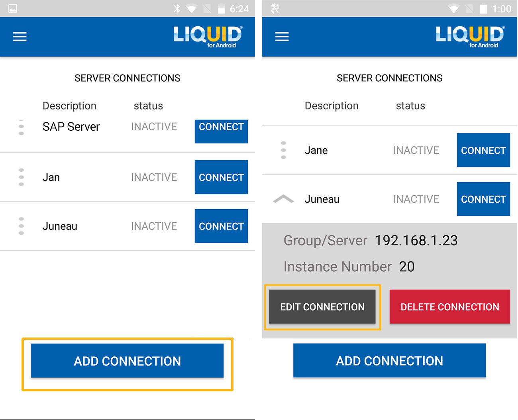Open the hamburger menu on the left screen
Screen dimensions: 518x420
coord(20,37)
